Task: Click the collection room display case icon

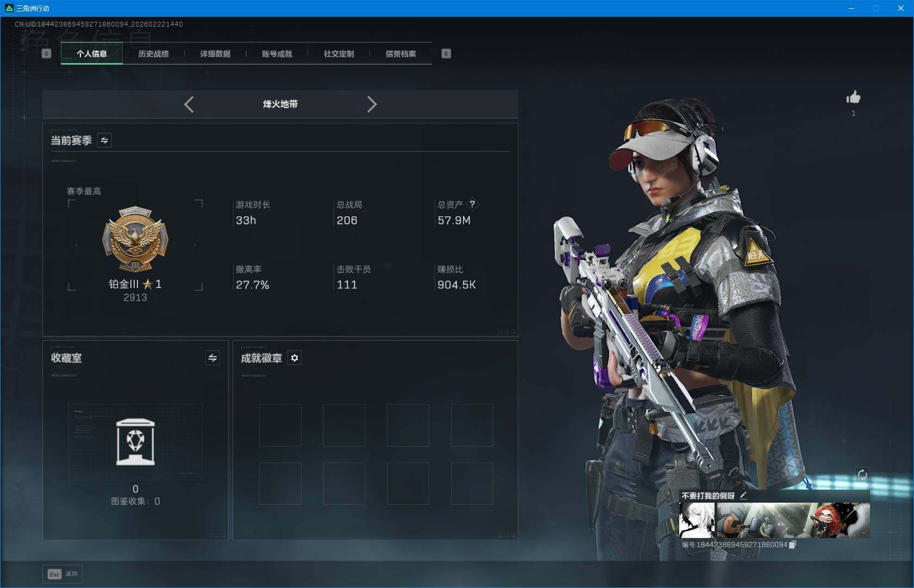Action: tap(135, 442)
